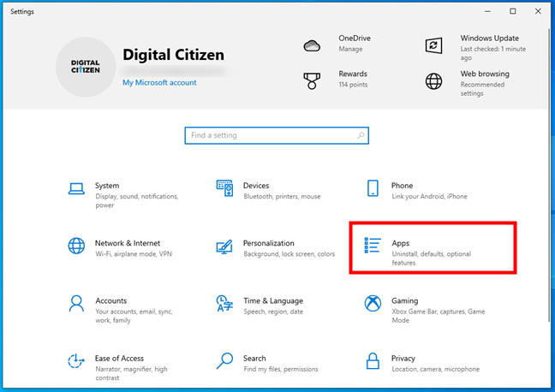Viewport: 555px width, 392px height.
Task: Click 'Background, lock screen, colors' description
Action: coord(289,254)
